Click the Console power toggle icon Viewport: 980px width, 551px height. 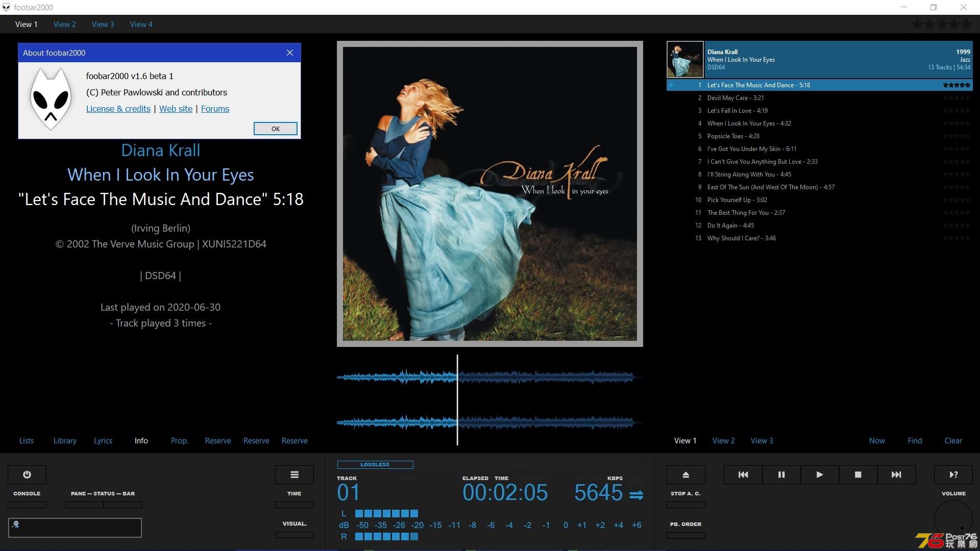pyautogui.click(x=27, y=474)
